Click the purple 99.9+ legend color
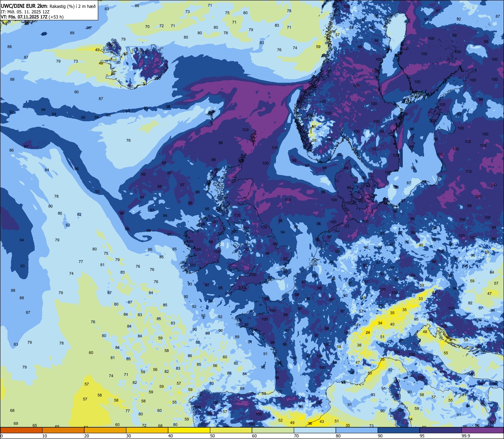Image resolution: width=504 pixels, height=439 pixels. [x=483, y=430]
